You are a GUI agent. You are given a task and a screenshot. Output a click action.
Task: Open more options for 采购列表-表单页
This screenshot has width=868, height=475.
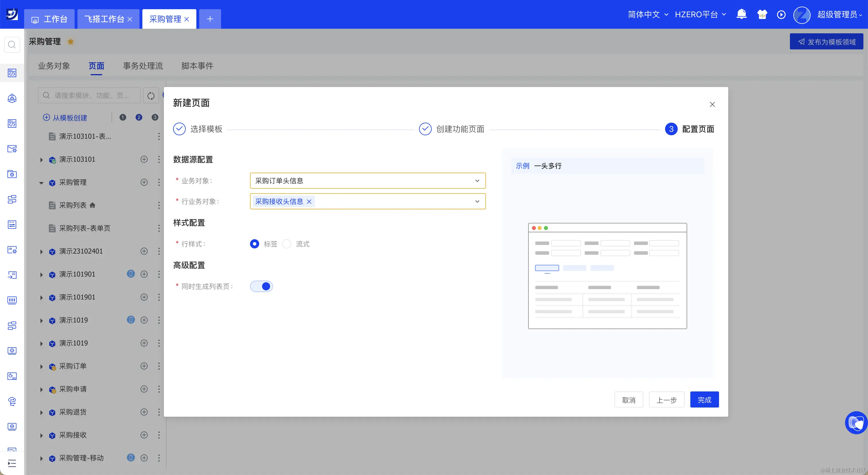pyautogui.click(x=159, y=228)
